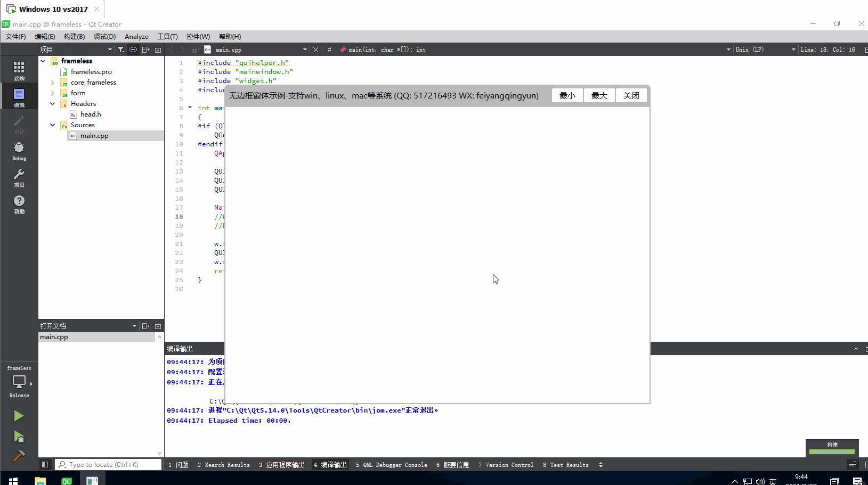Click the green build progress bar
Image resolution: width=868 pixels, height=485 pixels.
pos(832,452)
